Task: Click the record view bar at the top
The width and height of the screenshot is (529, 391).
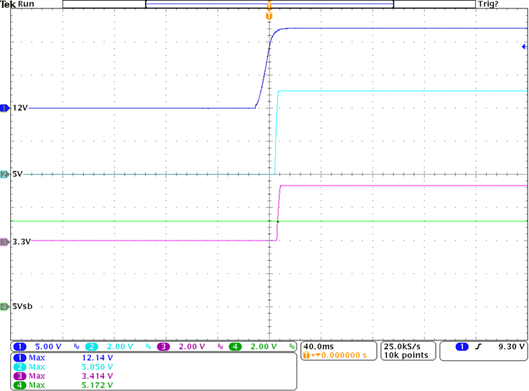Action: click(269, 4)
